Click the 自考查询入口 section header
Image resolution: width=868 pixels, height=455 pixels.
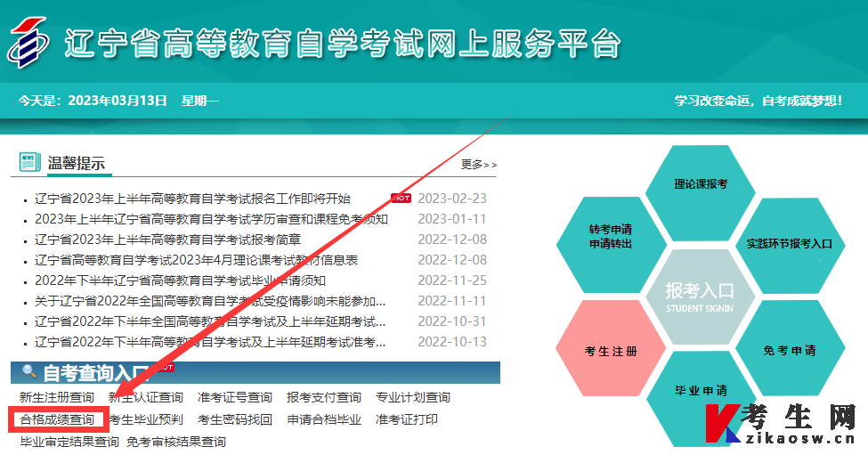click(x=256, y=372)
